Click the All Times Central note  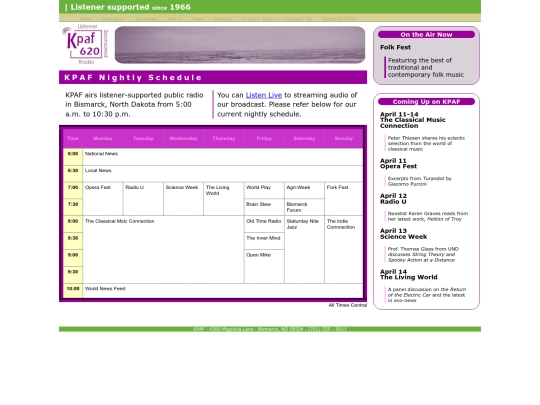[347, 305]
